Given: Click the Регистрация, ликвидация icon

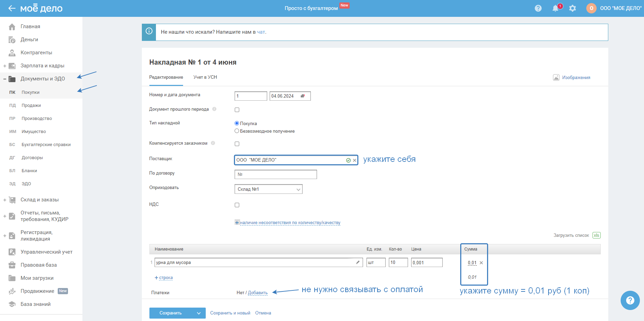Looking at the screenshot, I should coord(12,235).
